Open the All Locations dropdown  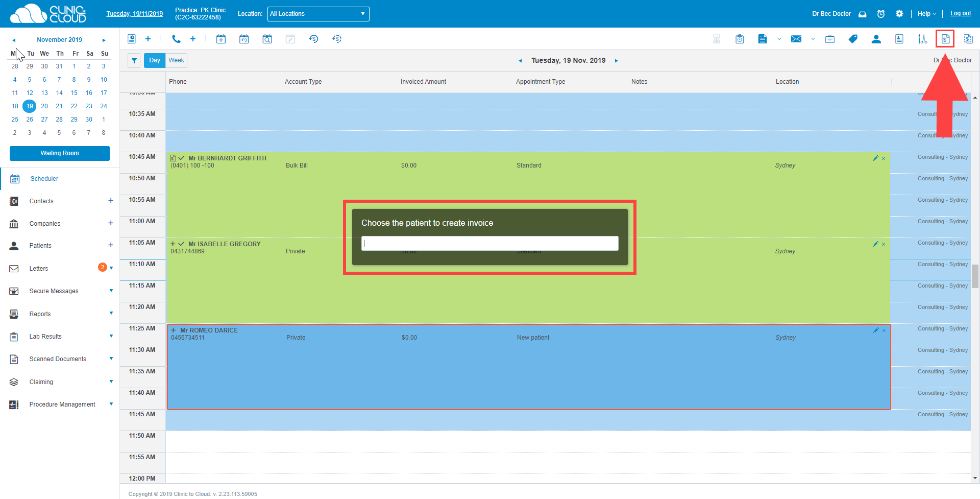pos(318,14)
